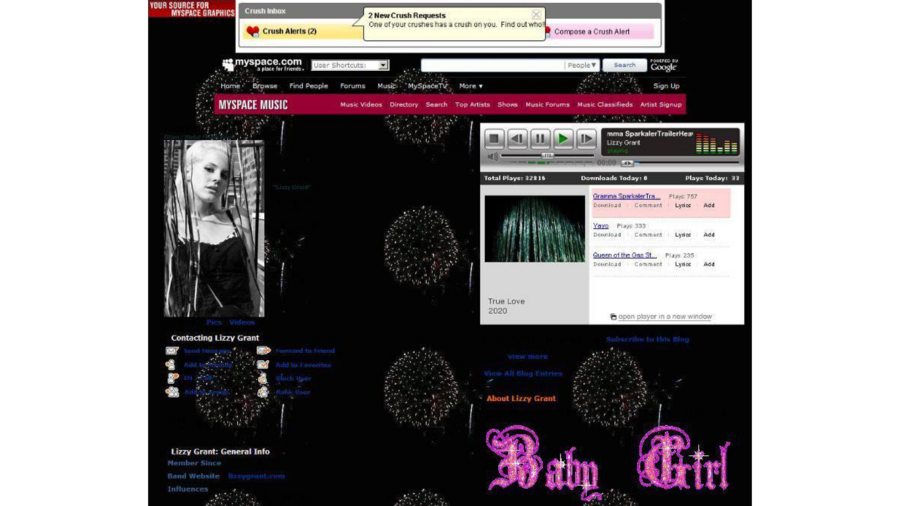Screen dimensions: 900x506
Task: Click the MySpace Music banner logo
Action: (253, 104)
